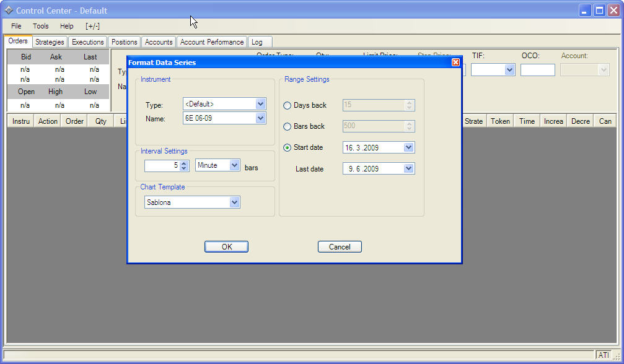Click the ATI status bar indicator
The height and width of the screenshot is (364, 624).
tap(603, 355)
